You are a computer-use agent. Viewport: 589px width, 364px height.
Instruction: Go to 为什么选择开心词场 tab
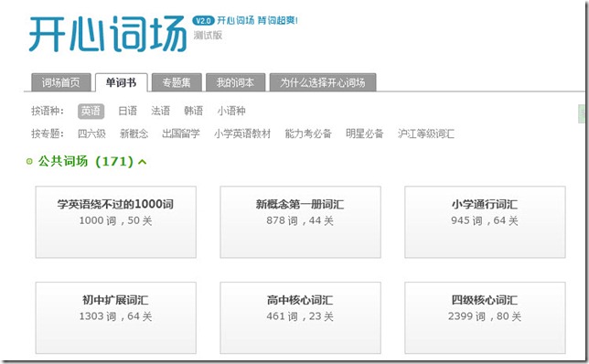tap(323, 82)
